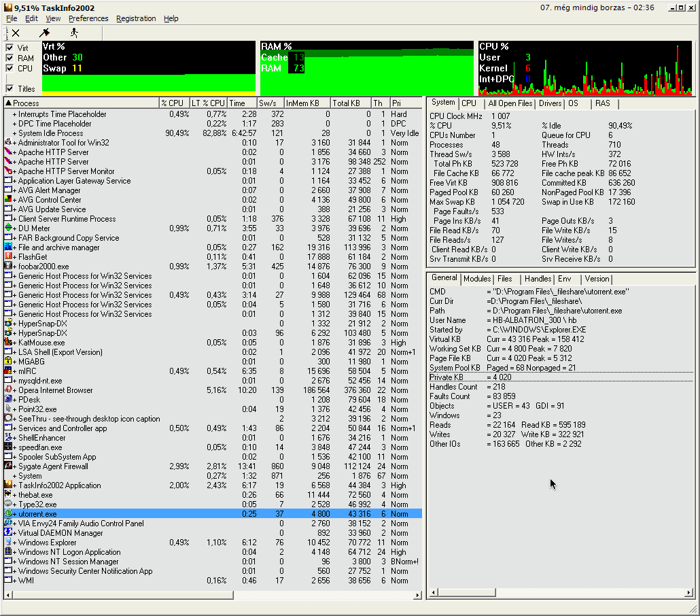
Task: Click the AVG Control Center icon
Action: coord(8,200)
